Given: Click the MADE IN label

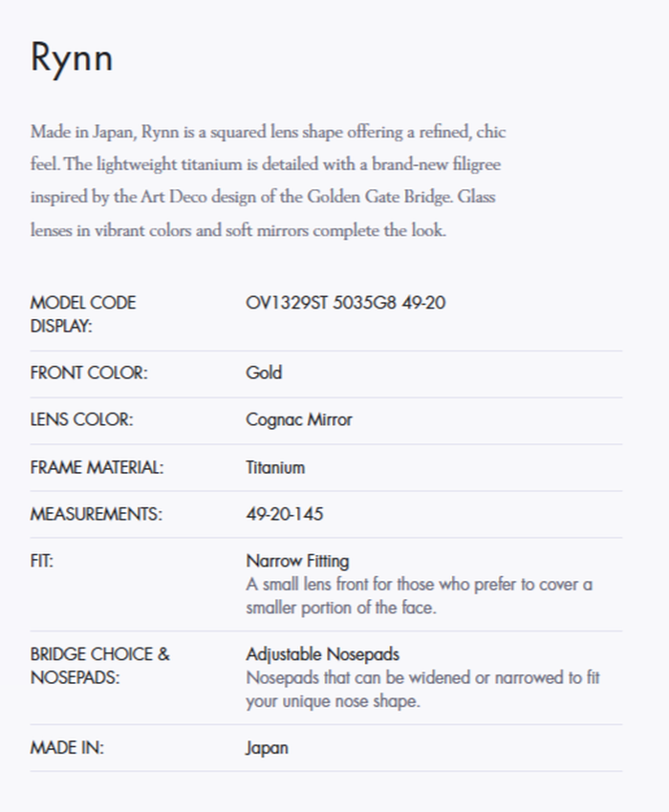Looking at the screenshot, I should coord(67,748).
